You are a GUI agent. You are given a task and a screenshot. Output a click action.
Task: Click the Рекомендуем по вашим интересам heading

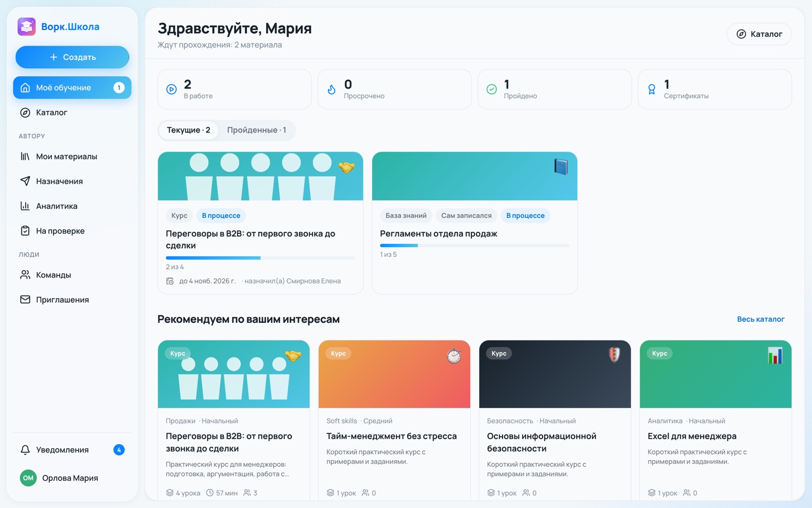[x=249, y=319]
